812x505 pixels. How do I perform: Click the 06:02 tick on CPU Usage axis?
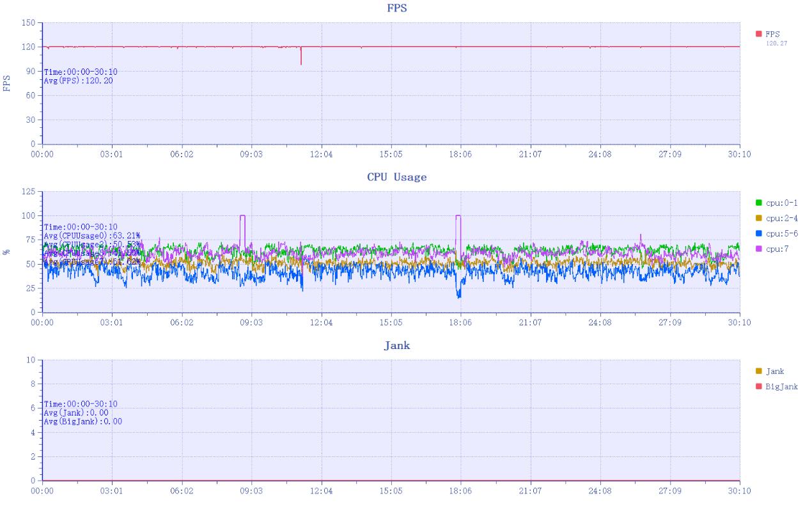click(182, 323)
